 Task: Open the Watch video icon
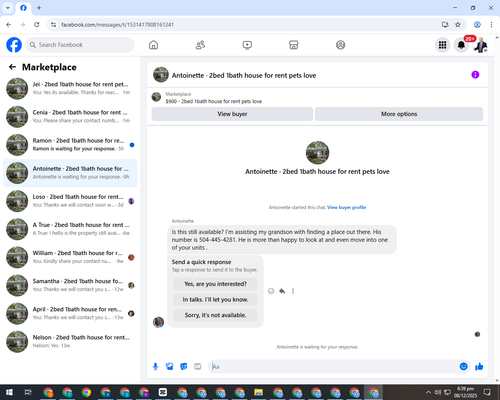247,45
